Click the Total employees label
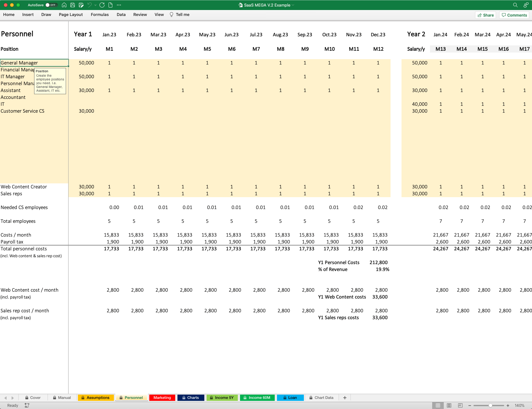This screenshot has width=532, height=409. [18, 221]
